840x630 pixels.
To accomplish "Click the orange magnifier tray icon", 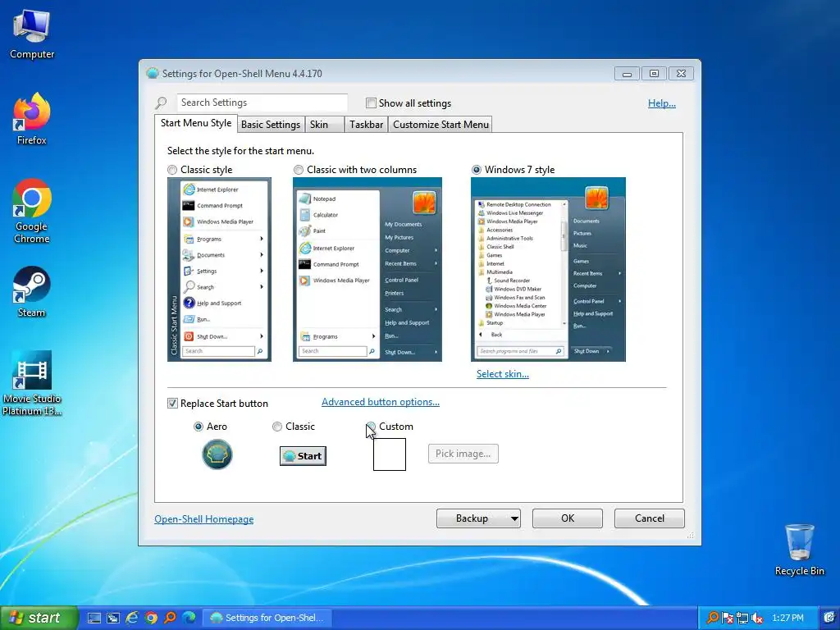I will pos(713,618).
